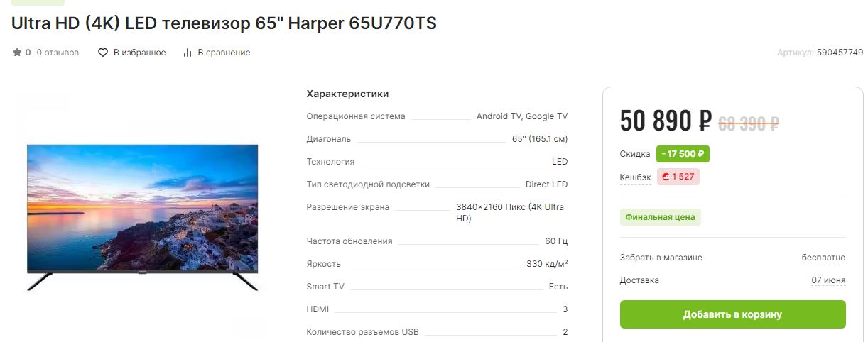Click the Яркость label
This screenshot has height=342, width=868.
pyautogui.click(x=324, y=264)
